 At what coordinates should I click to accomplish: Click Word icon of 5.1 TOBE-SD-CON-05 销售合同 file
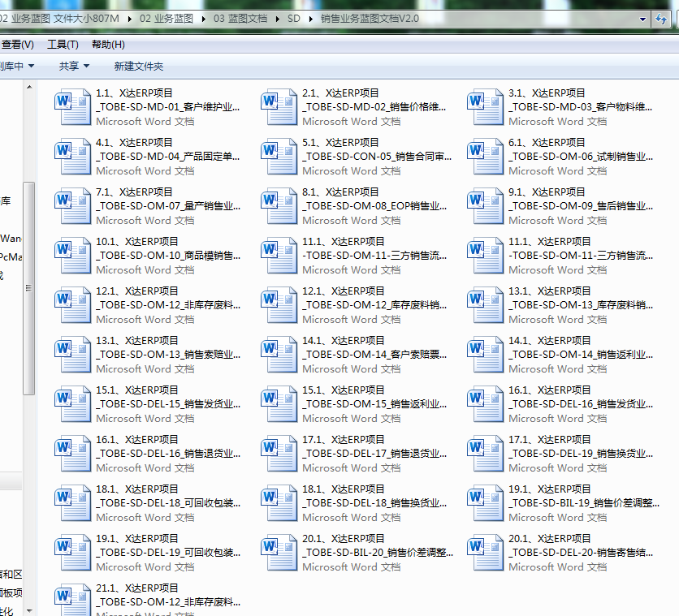[x=279, y=154]
